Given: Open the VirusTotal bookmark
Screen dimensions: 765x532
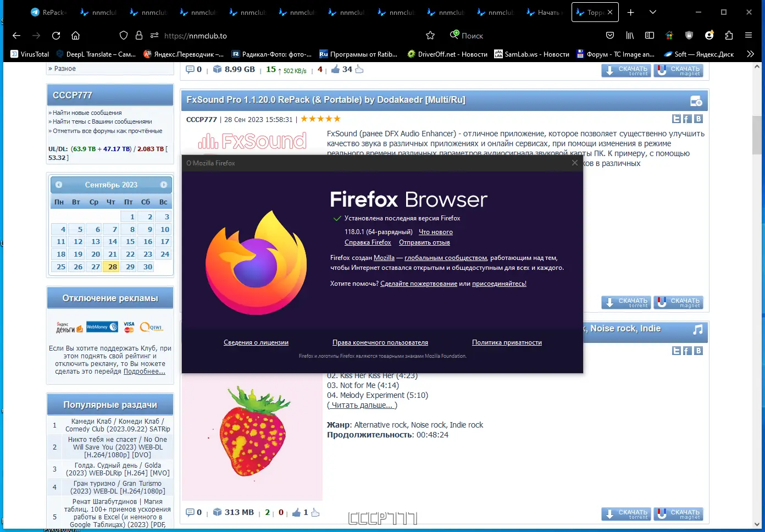Looking at the screenshot, I should 30,54.
